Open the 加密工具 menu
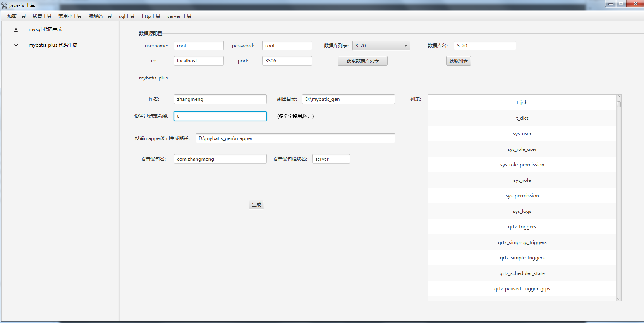 16,16
